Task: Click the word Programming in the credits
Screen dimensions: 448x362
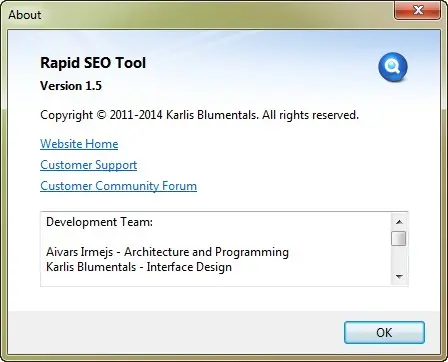Action: [x=252, y=252]
